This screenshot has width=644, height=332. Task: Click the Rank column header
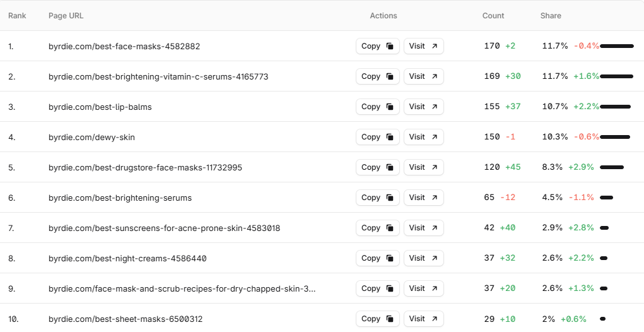click(x=17, y=16)
